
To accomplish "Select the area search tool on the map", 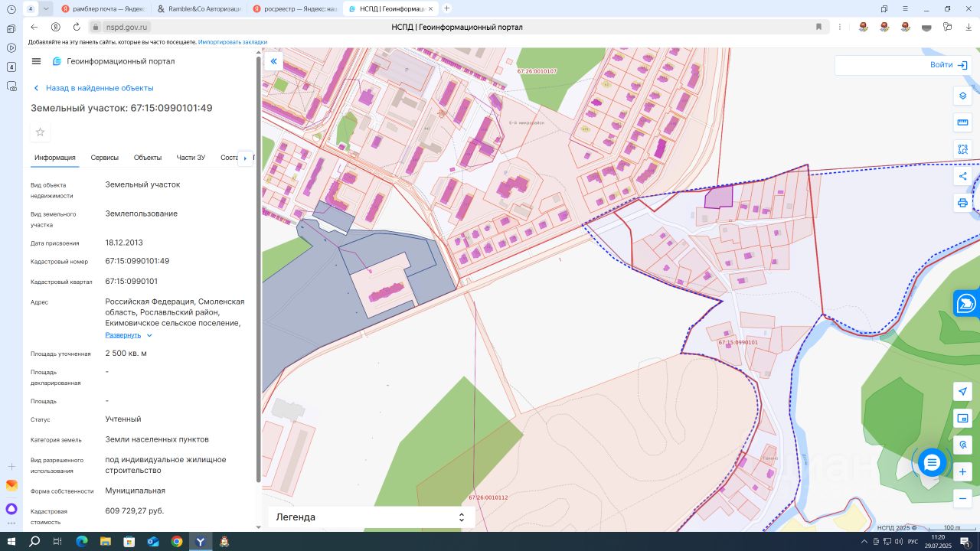I will (x=962, y=149).
